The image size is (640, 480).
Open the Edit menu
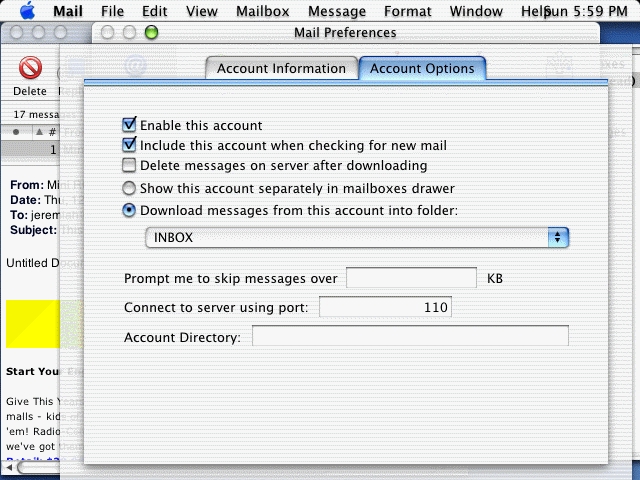[x=154, y=11]
